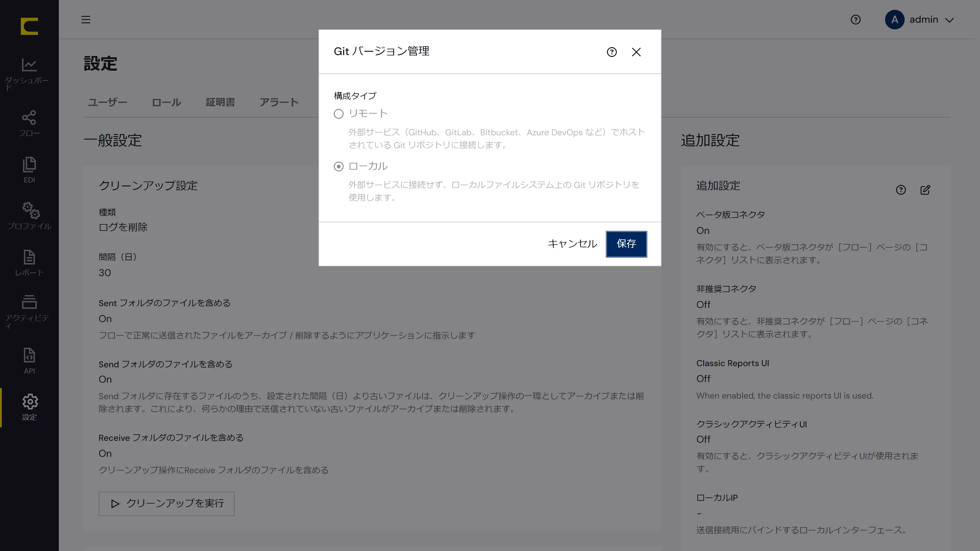The width and height of the screenshot is (980, 551).
Task: Click the 間隔（日）value 30
Action: click(105, 273)
